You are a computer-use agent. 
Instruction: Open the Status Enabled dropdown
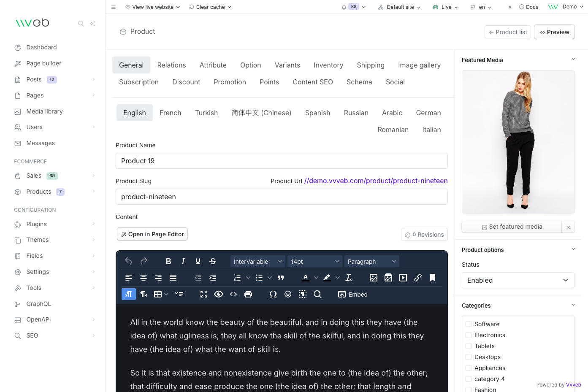pos(518,280)
